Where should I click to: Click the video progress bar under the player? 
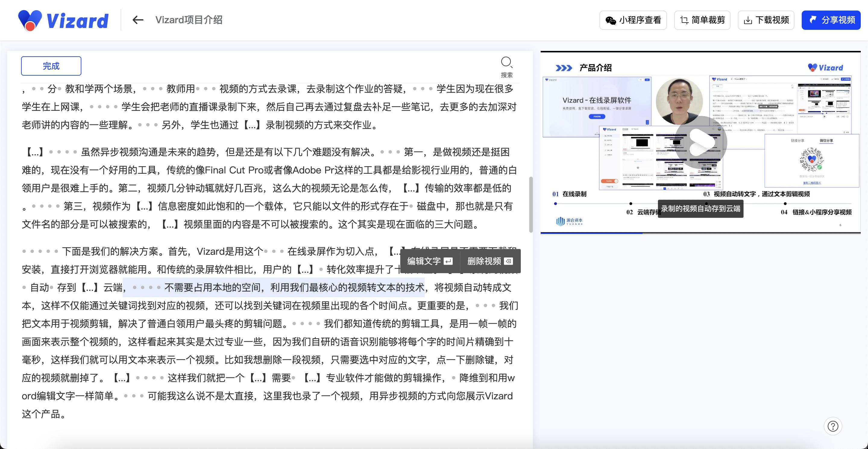(x=700, y=233)
